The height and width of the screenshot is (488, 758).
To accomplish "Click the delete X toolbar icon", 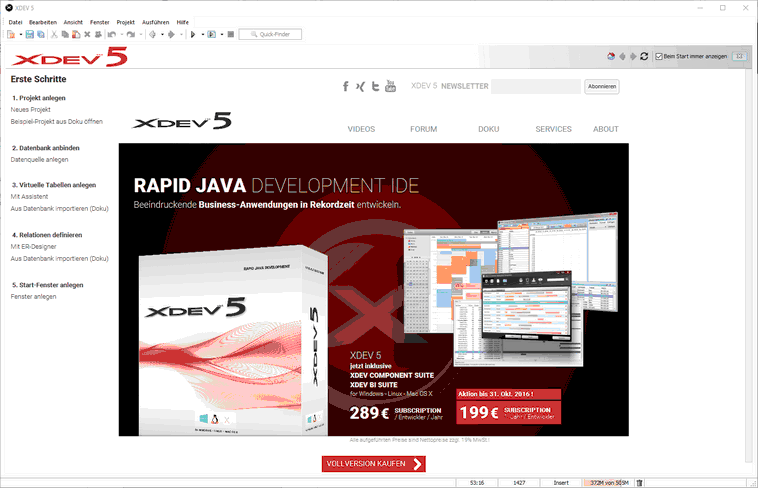I will point(87,34).
